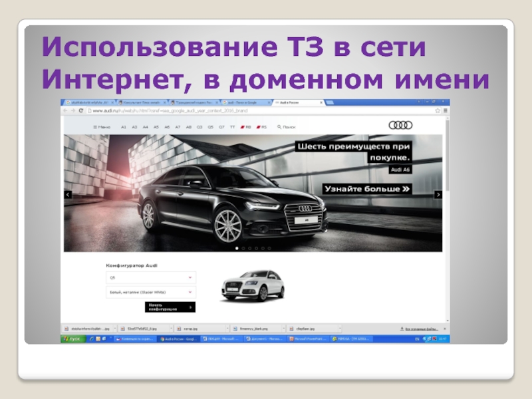Image resolution: width=532 pixels, height=399 pixels.
Task: Open the Windows пуск Start button
Action: tap(72, 338)
